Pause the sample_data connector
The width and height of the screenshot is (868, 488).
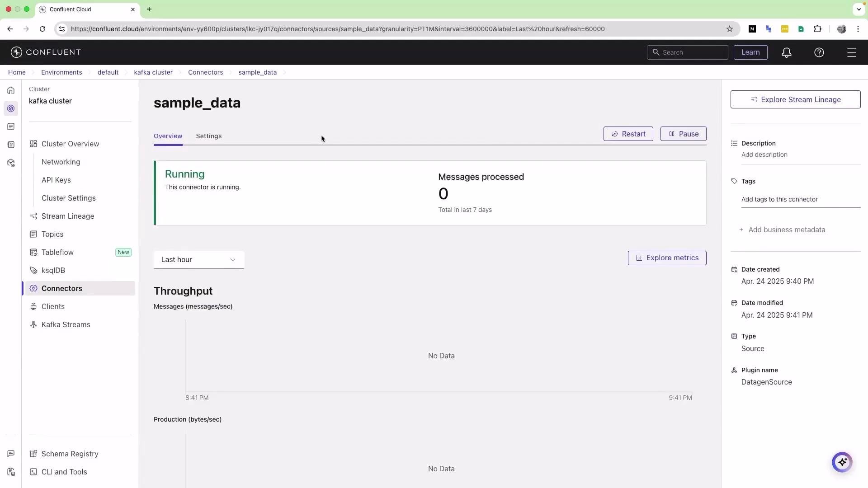[x=683, y=134]
